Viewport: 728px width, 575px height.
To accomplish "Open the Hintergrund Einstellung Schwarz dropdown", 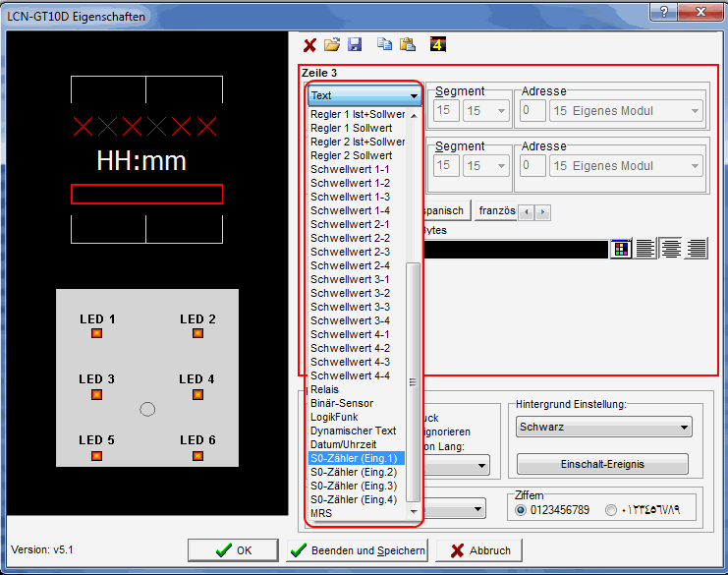I will tap(603, 428).
